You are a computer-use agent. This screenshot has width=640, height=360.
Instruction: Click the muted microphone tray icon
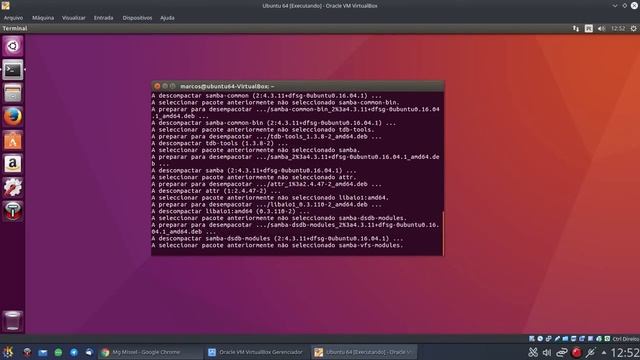tap(591, 353)
